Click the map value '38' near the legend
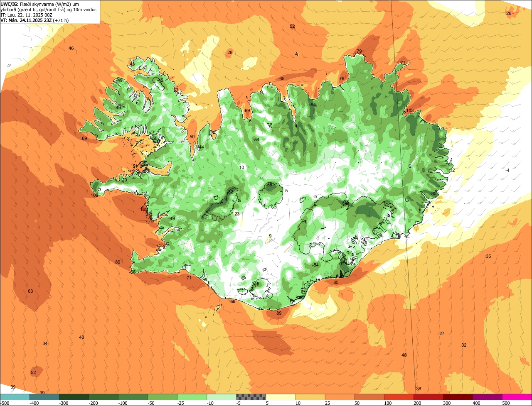The height and width of the screenshot is (406, 532). click(419, 389)
